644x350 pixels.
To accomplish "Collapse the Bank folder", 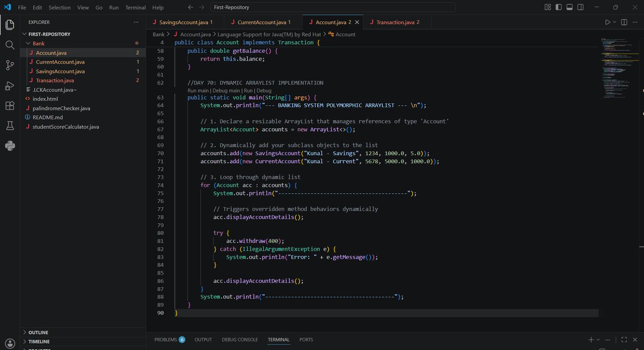I will pos(39,43).
